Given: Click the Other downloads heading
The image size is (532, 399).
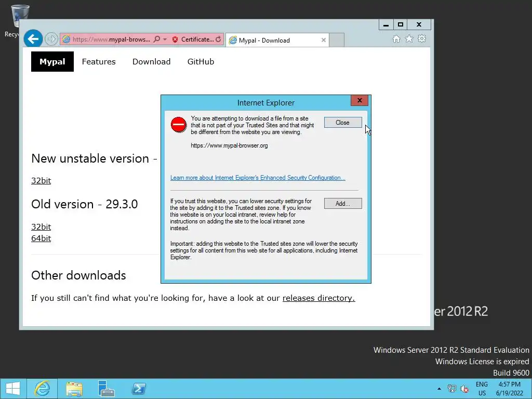Looking at the screenshot, I should pos(78,275).
